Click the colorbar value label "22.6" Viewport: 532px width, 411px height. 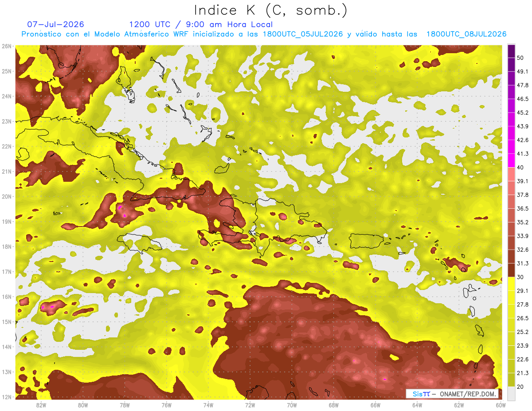(x=523, y=359)
